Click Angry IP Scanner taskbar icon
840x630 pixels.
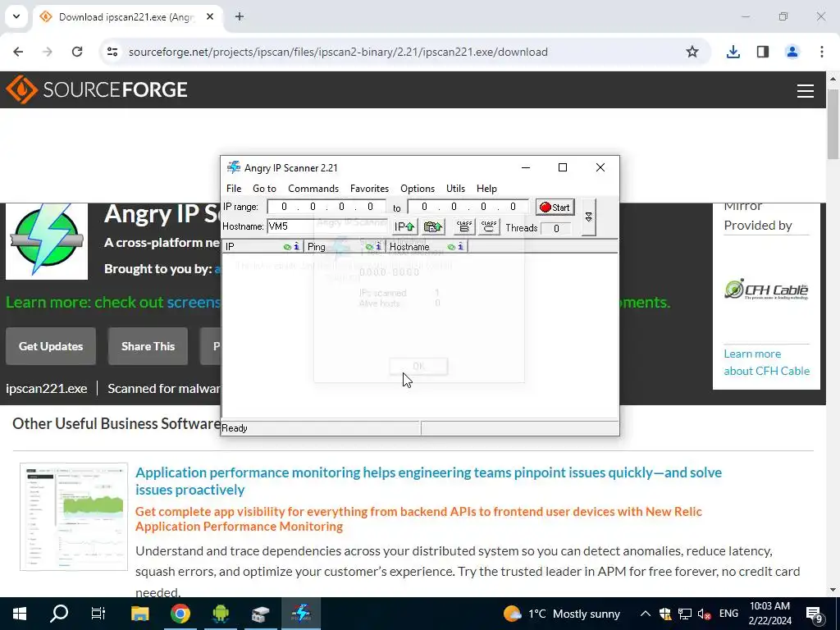(x=301, y=614)
